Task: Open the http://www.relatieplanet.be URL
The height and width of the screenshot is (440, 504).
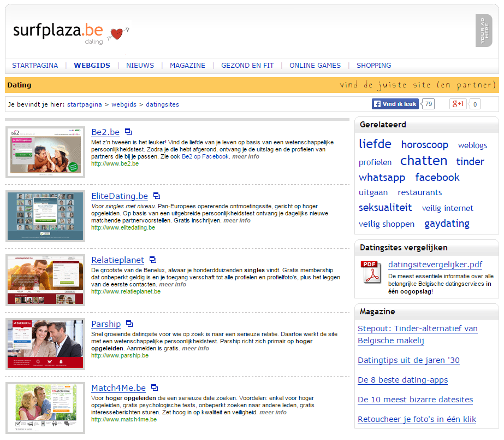Action: pos(126,292)
